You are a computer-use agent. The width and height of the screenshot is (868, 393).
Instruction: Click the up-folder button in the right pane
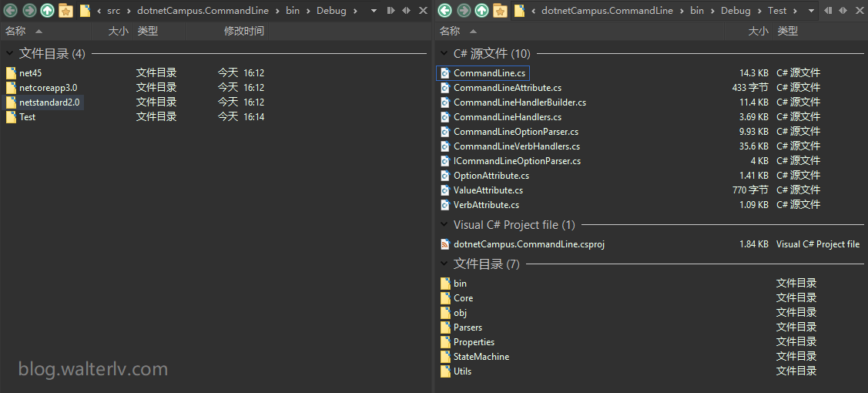(x=482, y=11)
